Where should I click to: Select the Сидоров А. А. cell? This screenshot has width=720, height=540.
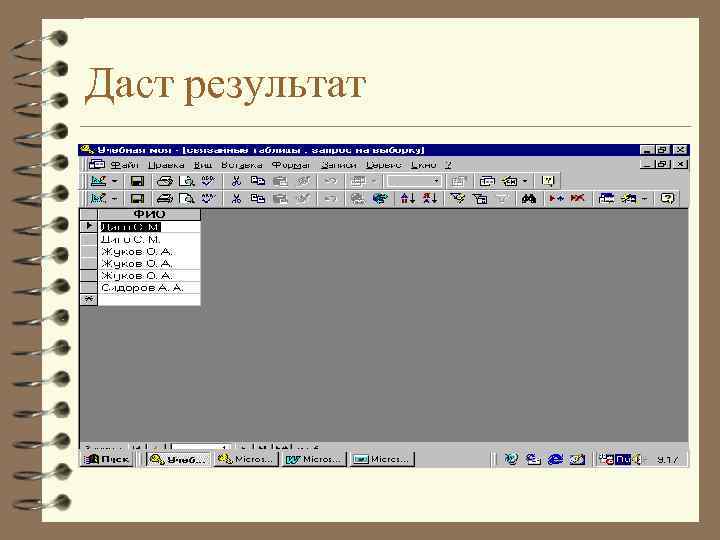tap(149, 288)
